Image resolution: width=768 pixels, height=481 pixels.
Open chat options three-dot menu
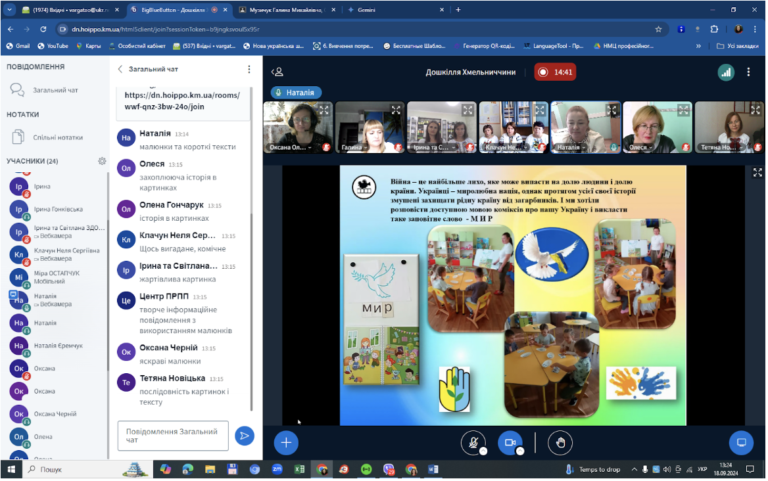(x=249, y=70)
